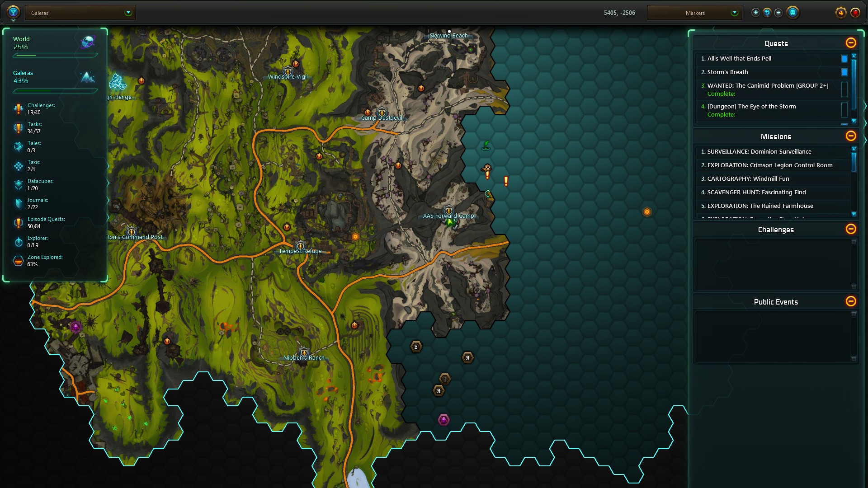Click Quests list scroll-up arrow
Viewport: 868px width, 488px height.
854,56
